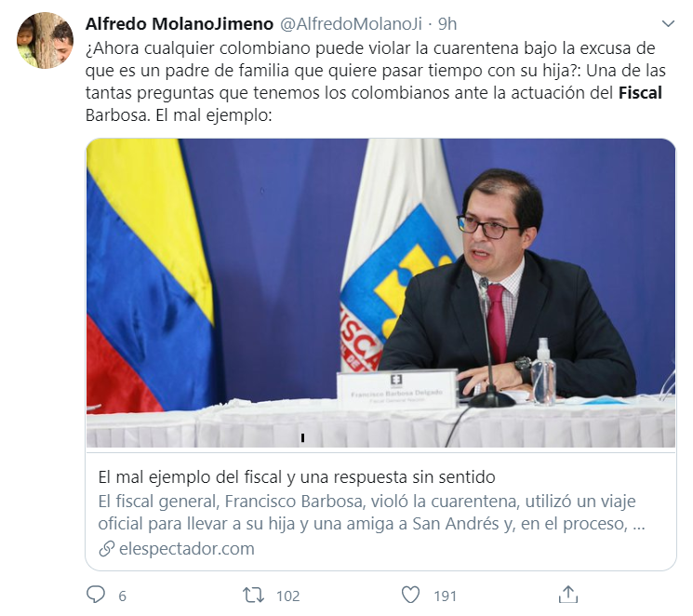Open the tweet's 9h timestamp permalink
693x616 pixels.
tap(447, 24)
